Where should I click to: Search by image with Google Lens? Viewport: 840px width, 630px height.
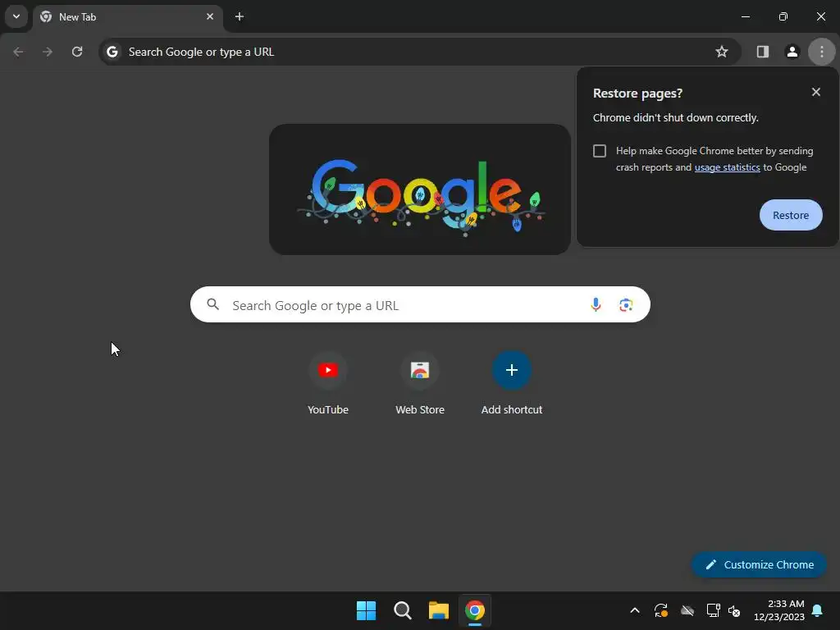click(x=626, y=305)
